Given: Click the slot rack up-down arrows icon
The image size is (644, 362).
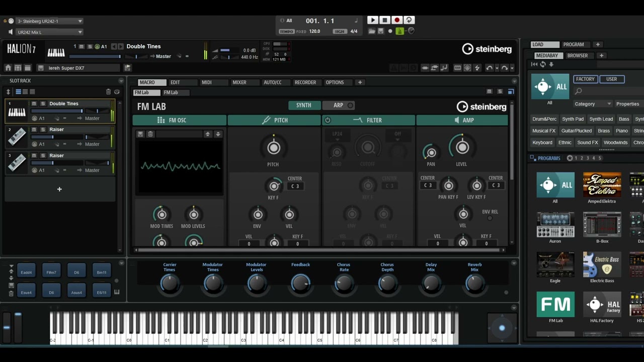Looking at the screenshot, I should coord(8,92).
